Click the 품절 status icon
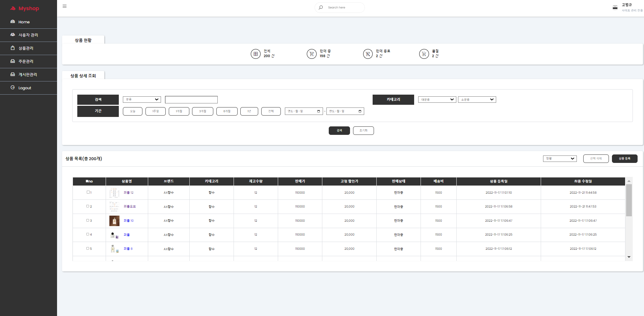The image size is (644, 316). (424, 54)
